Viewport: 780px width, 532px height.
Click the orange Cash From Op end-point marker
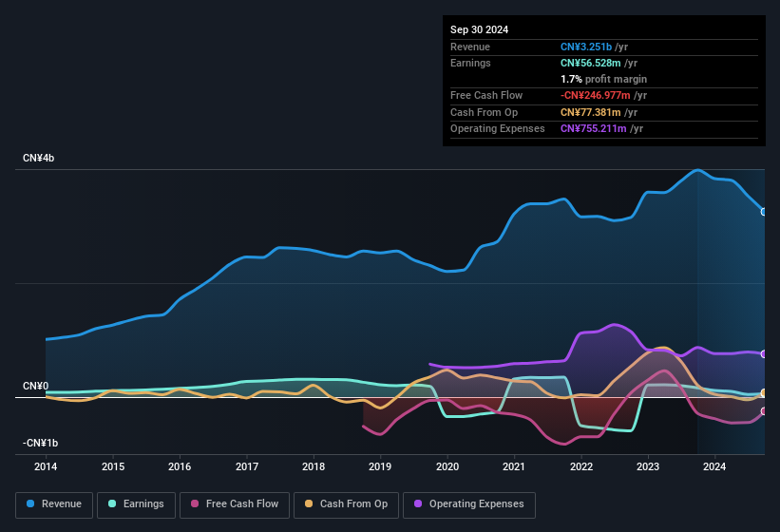click(x=764, y=392)
